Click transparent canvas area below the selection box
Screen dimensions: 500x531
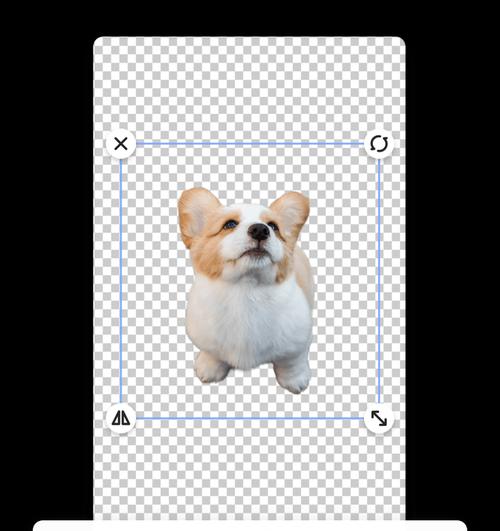click(x=249, y=474)
